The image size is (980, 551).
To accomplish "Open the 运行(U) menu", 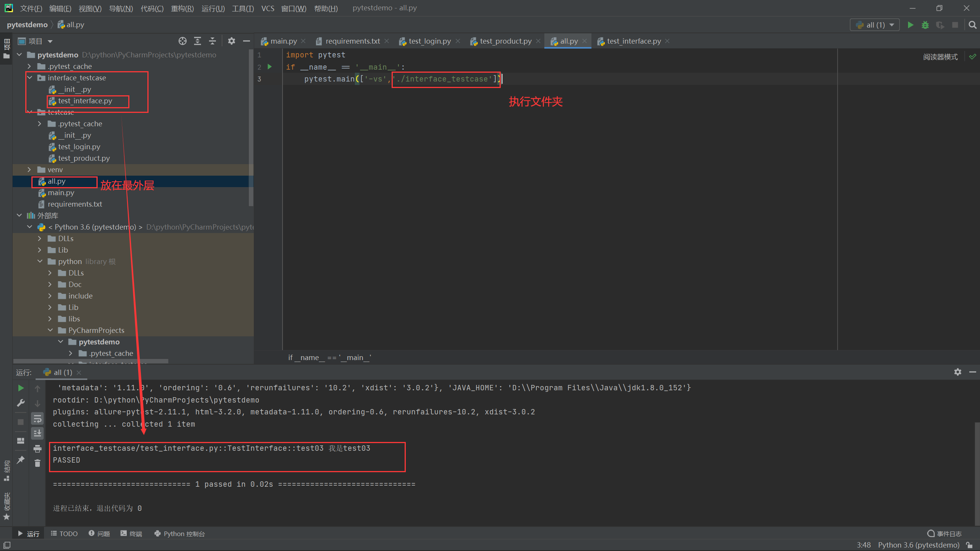I will click(213, 8).
